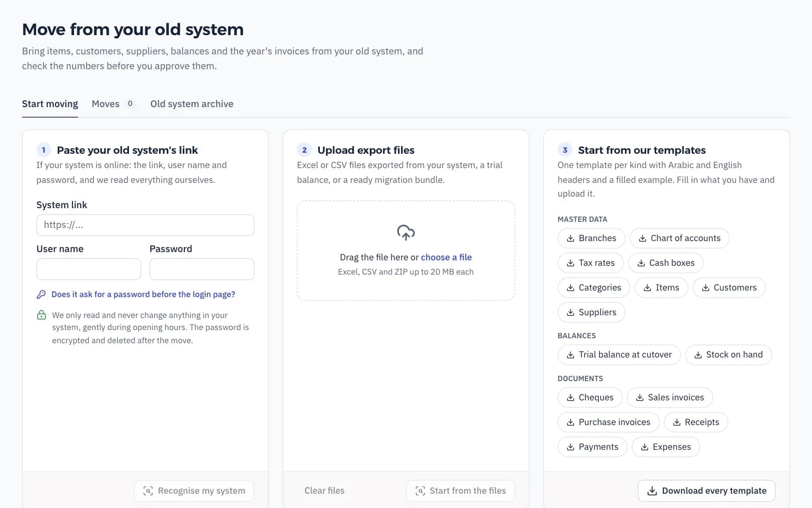Download the Expenses template

pyautogui.click(x=666, y=447)
